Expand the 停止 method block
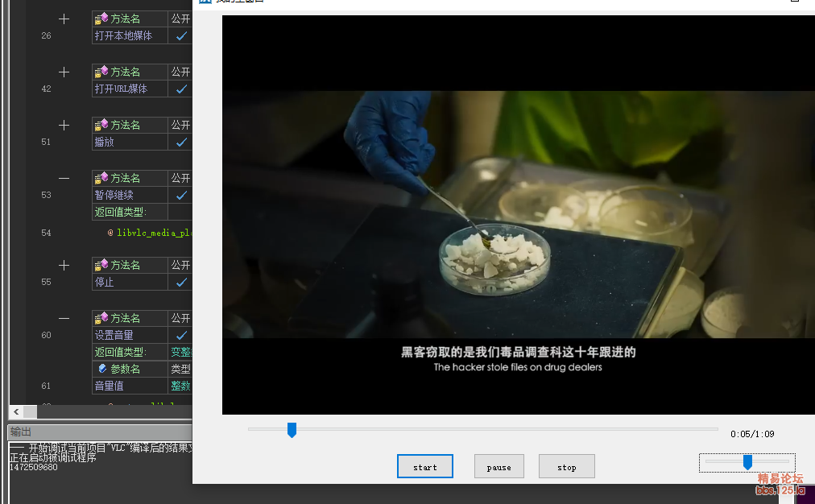This screenshot has height=504, width=815. pyautogui.click(x=64, y=266)
